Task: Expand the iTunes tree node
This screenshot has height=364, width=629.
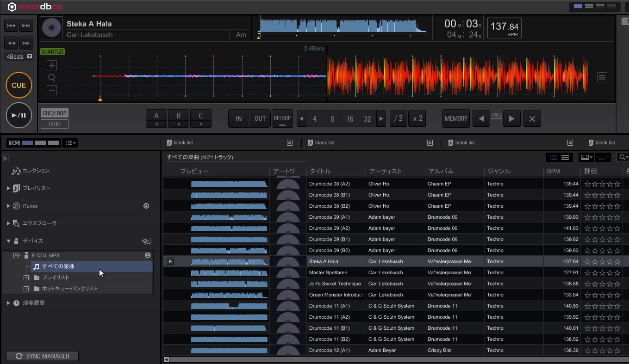Action: (8, 206)
